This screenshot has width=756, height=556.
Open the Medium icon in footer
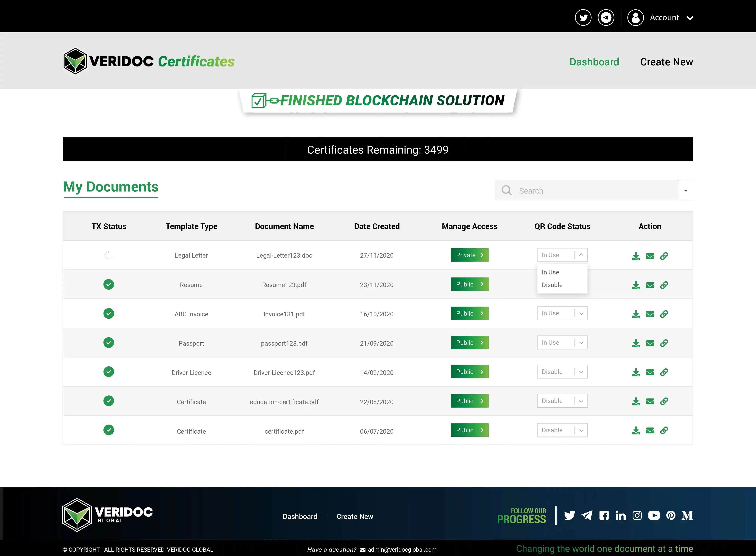tap(687, 515)
